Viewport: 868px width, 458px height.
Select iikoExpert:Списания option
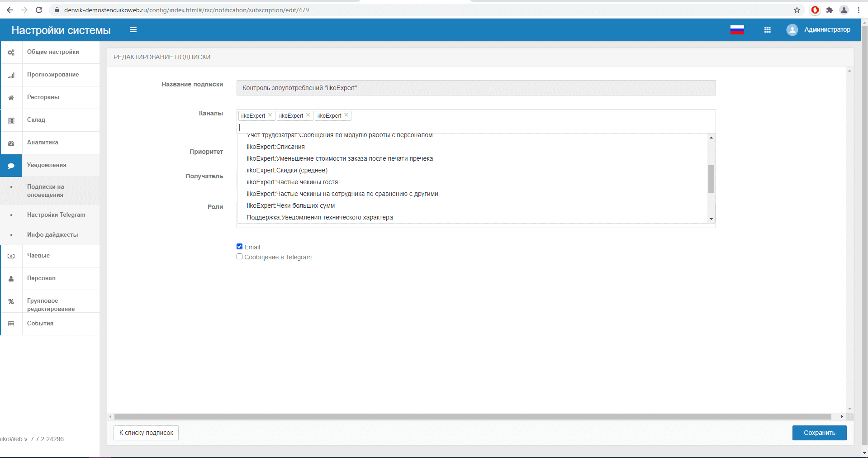[x=472, y=147]
